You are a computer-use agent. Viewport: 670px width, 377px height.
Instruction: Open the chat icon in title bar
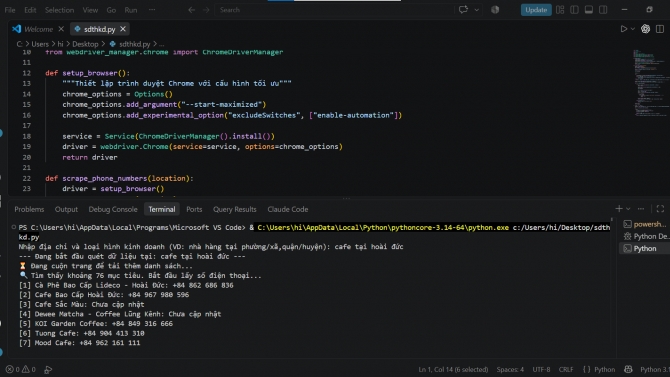click(x=463, y=9)
